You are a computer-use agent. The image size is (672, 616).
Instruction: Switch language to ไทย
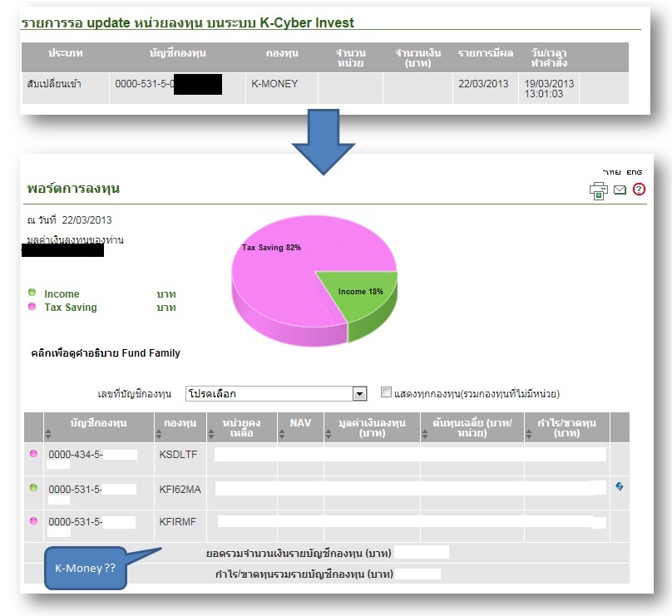point(611,172)
